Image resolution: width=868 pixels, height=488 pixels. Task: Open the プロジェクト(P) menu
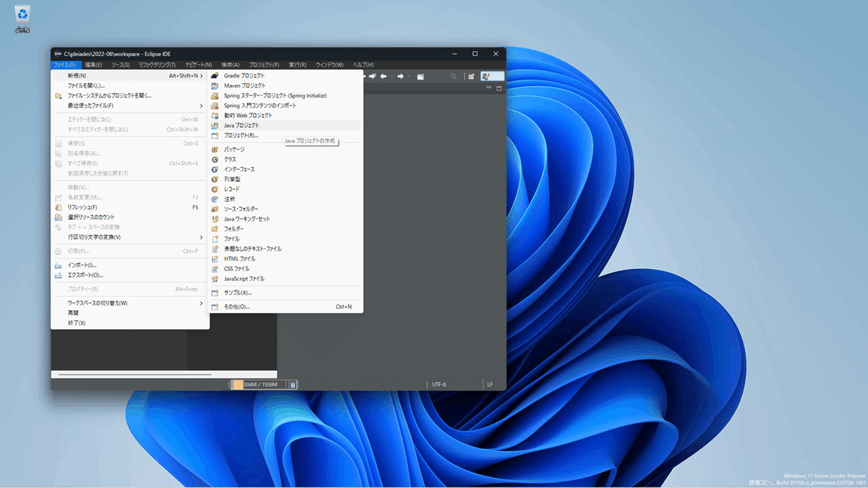pos(264,65)
